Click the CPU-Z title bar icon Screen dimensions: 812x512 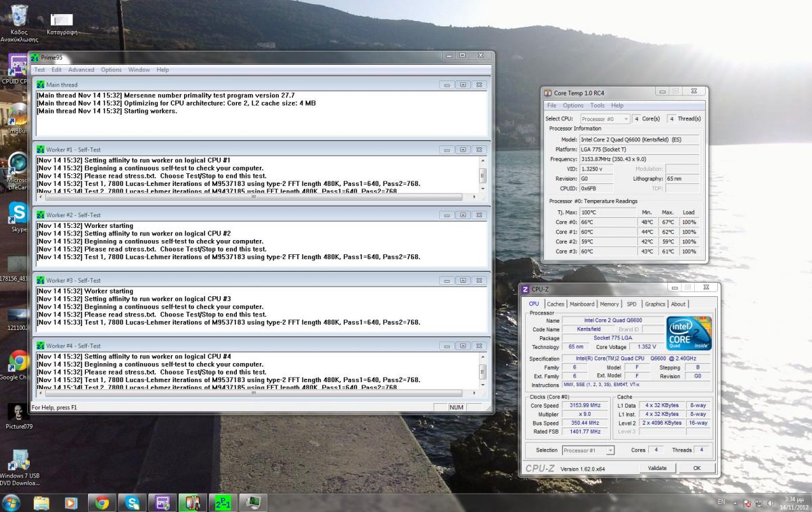[x=525, y=289]
